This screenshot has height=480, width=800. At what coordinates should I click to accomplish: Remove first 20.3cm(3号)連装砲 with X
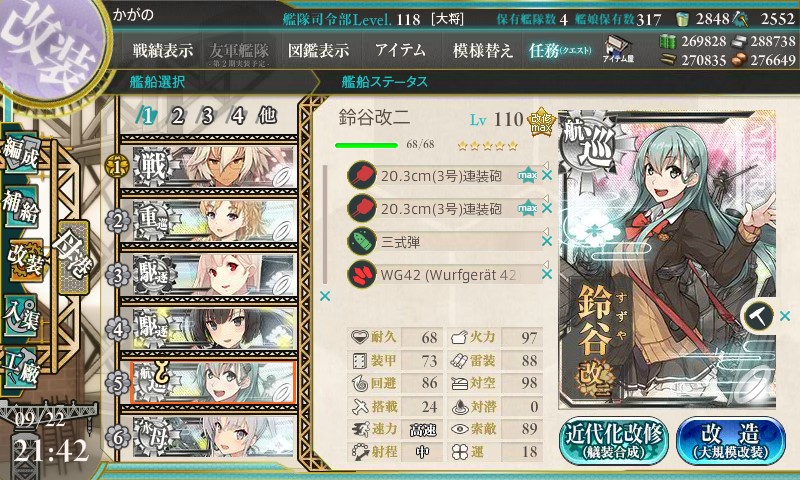pos(547,175)
